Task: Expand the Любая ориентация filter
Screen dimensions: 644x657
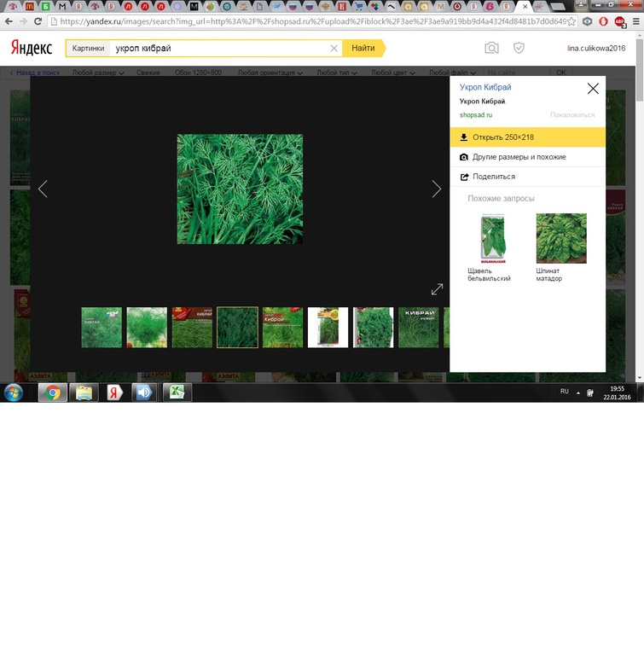Action: click(270, 73)
